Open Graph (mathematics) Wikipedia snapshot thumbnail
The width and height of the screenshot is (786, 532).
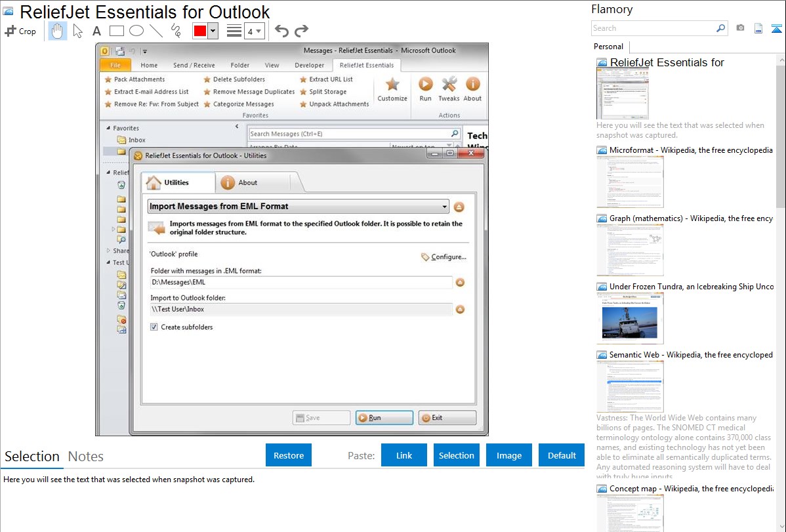click(x=630, y=250)
